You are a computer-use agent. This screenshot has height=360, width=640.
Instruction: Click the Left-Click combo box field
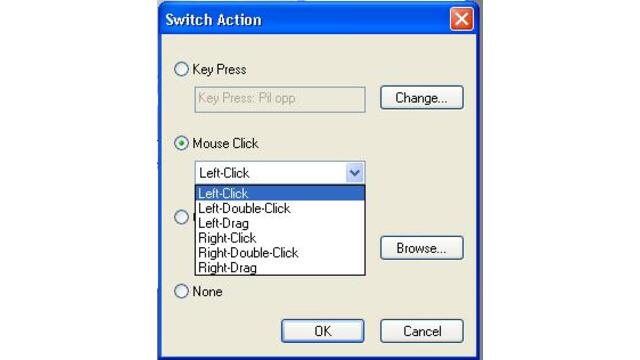point(280,173)
